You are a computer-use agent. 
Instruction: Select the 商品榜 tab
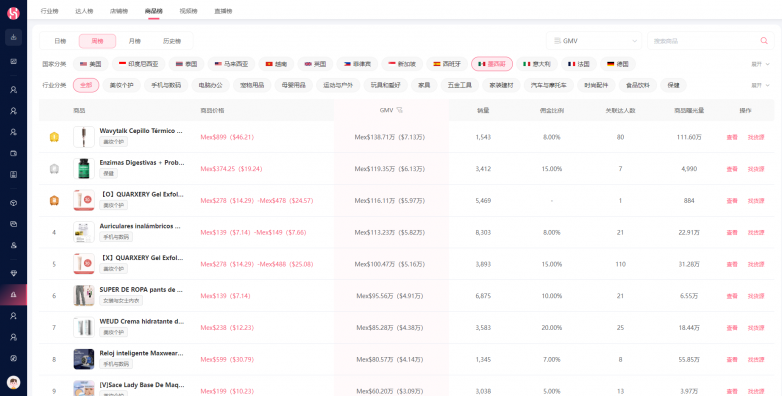[x=154, y=11]
